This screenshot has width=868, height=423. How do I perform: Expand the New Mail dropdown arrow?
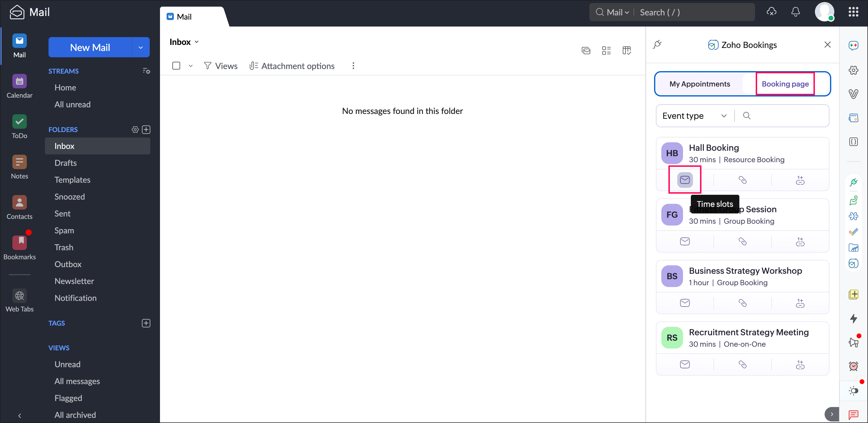[140, 48]
